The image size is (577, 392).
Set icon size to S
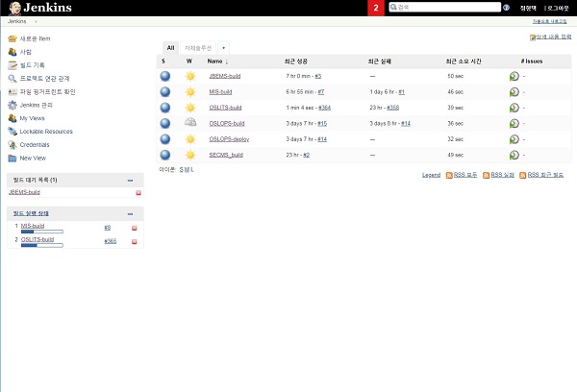pos(181,169)
